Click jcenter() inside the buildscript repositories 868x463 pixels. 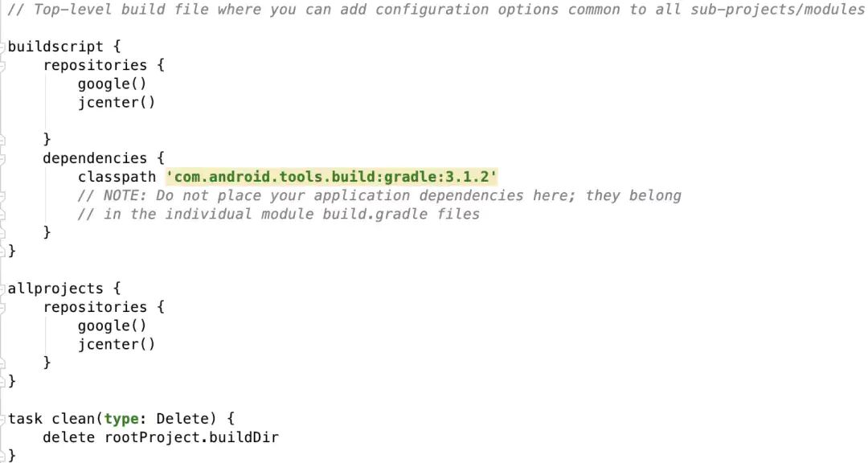click(116, 102)
